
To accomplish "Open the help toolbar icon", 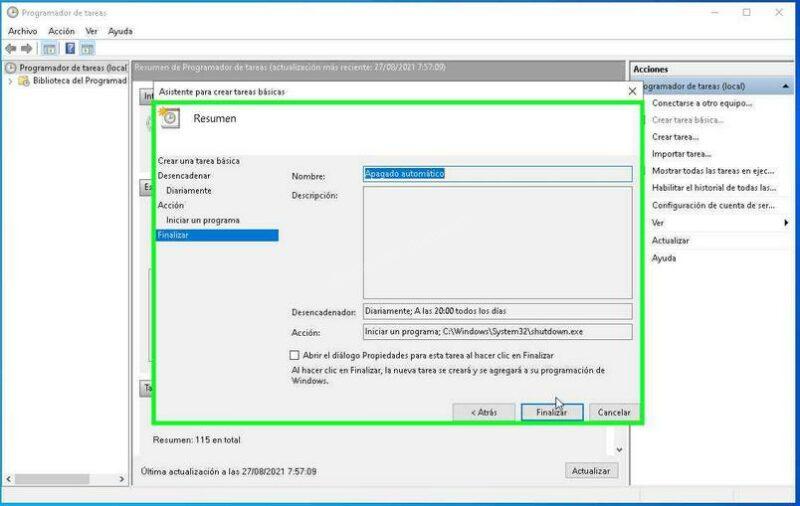I will (70, 49).
